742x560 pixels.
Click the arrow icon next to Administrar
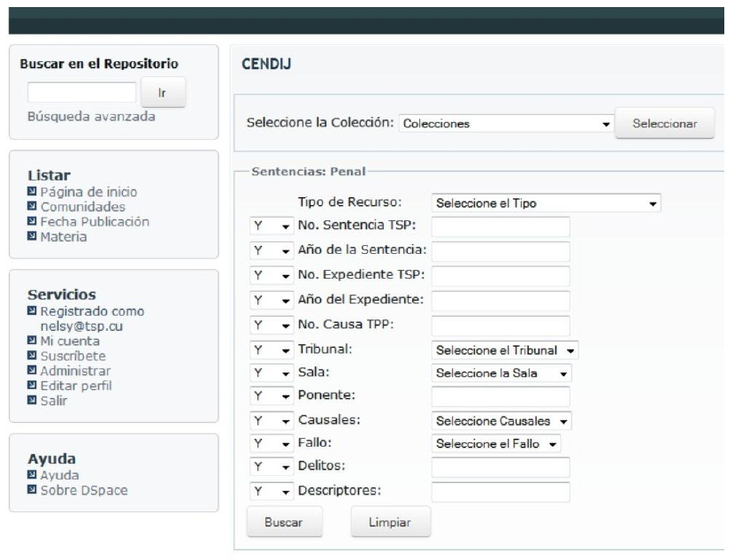coord(33,371)
